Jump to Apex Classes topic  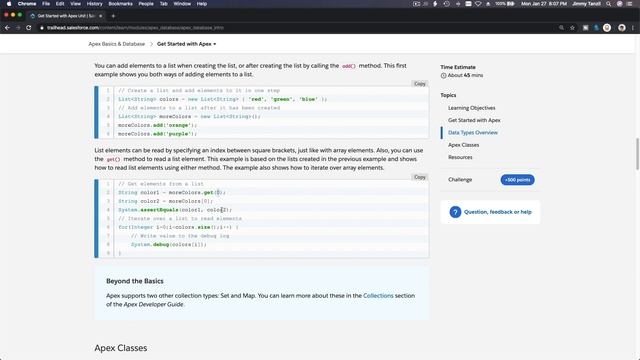tap(463, 145)
